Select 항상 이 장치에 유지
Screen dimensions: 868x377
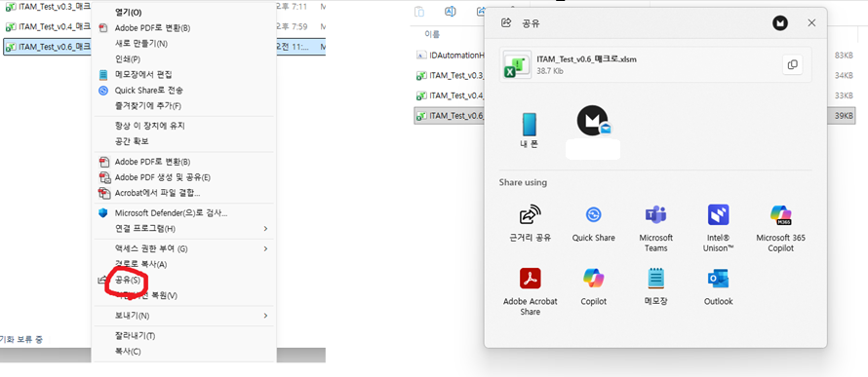click(x=149, y=126)
